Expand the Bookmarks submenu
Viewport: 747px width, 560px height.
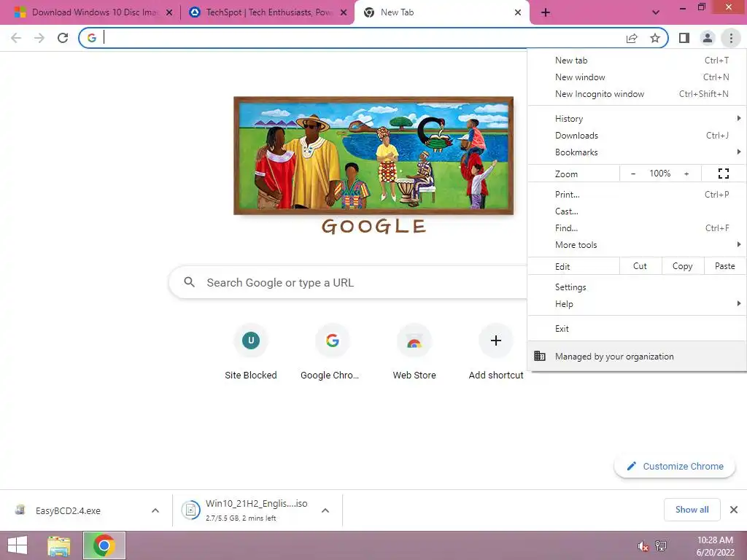coord(638,152)
